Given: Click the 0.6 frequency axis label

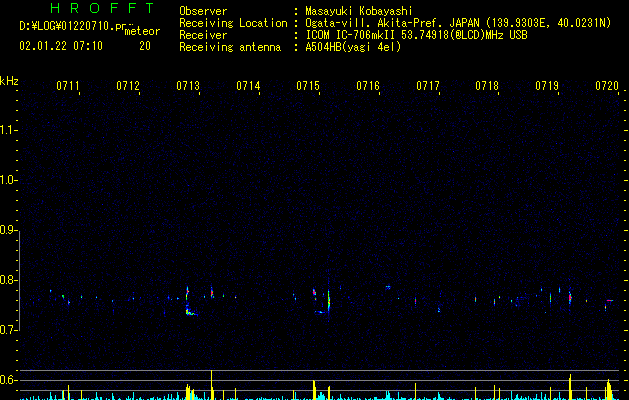Looking at the screenshot, I should pyautogui.click(x=9, y=380).
